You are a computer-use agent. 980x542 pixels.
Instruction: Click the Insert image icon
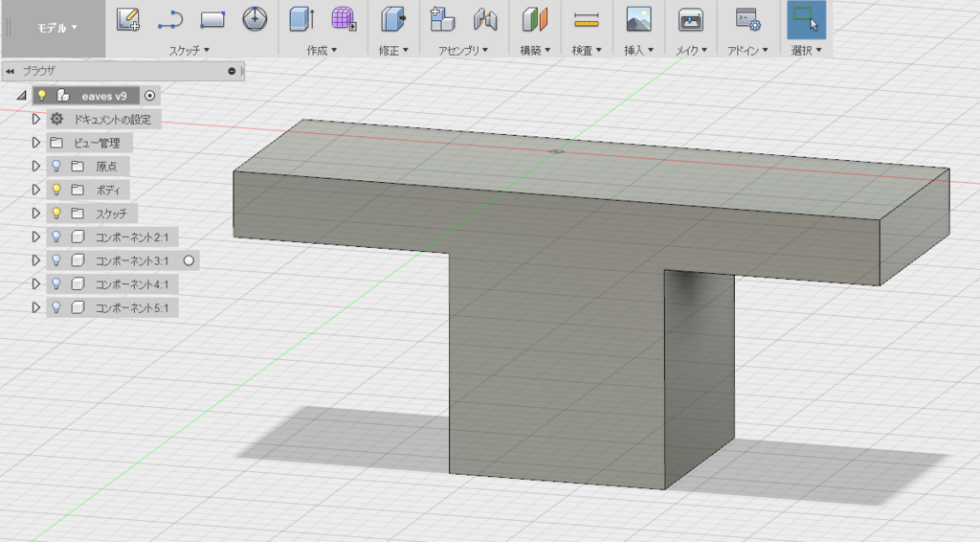pos(638,19)
